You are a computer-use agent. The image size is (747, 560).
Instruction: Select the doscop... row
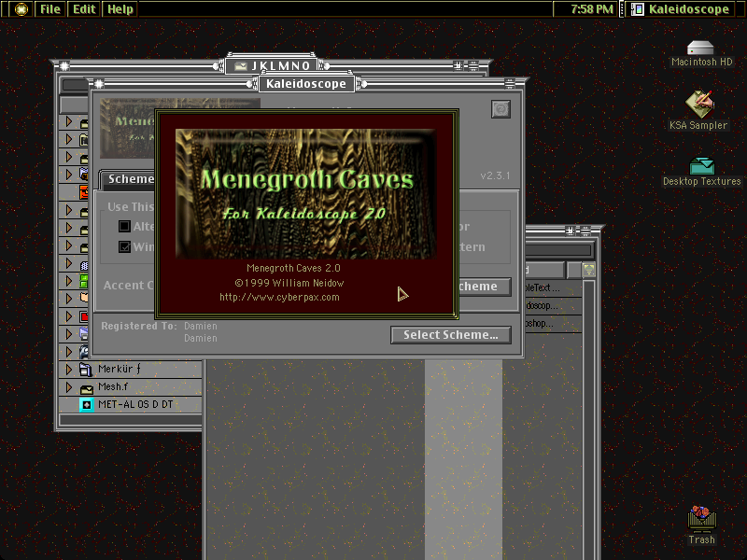(553, 306)
